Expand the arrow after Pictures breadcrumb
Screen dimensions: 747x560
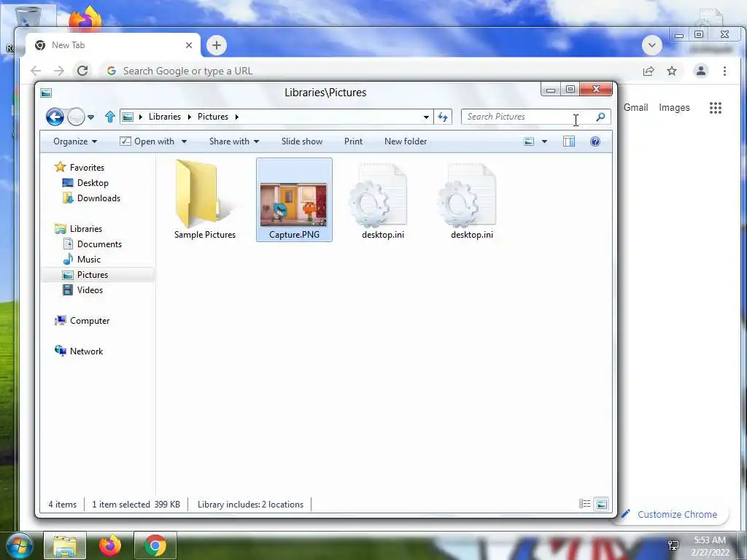236,117
